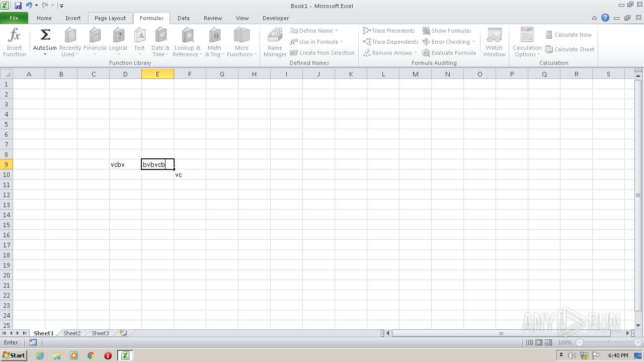
Task: Click the vertical scrollbar thumb
Action: (638, 195)
